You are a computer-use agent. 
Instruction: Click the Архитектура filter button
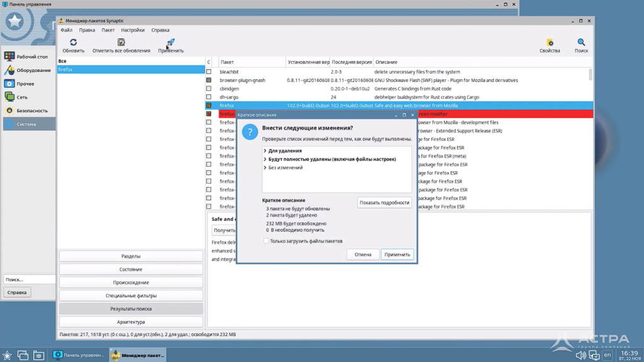coord(131,322)
